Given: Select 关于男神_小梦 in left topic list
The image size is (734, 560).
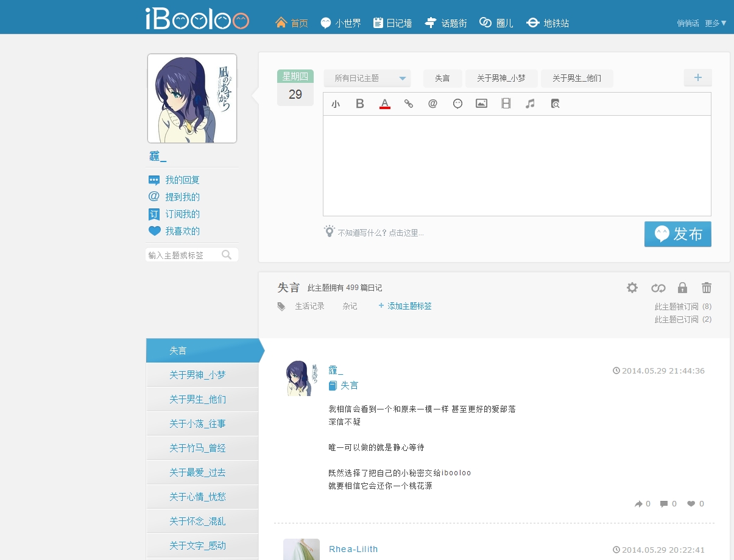Looking at the screenshot, I should 202,375.
